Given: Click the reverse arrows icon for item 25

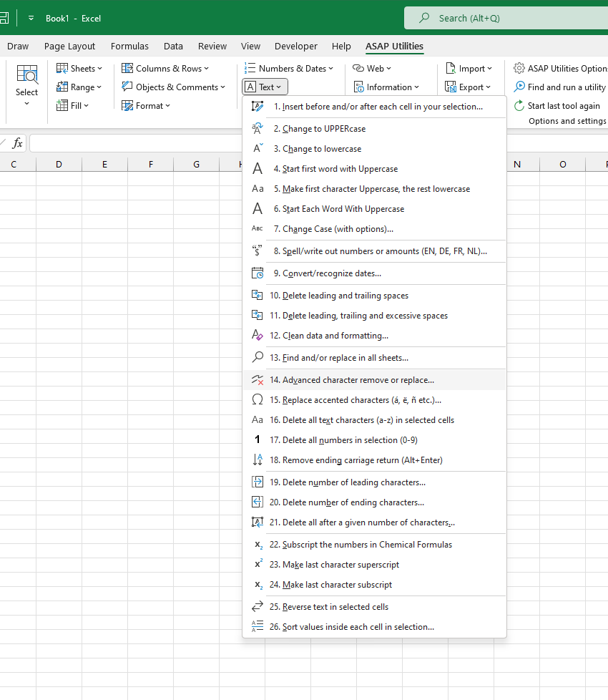Looking at the screenshot, I should tap(258, 607).
